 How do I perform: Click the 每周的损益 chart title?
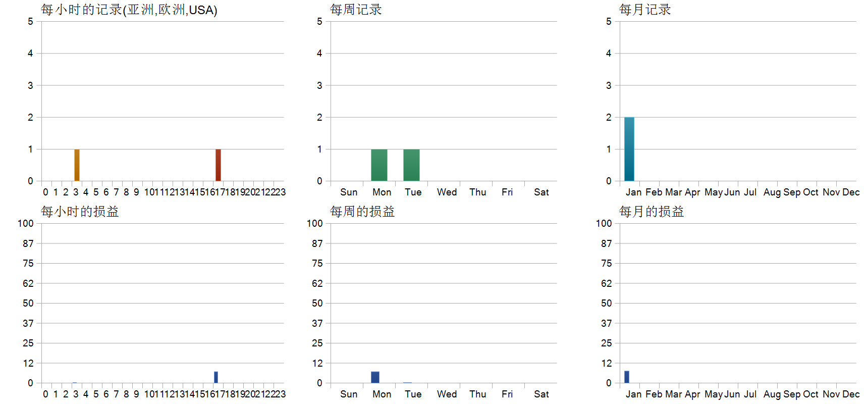[x=362, y=212]
